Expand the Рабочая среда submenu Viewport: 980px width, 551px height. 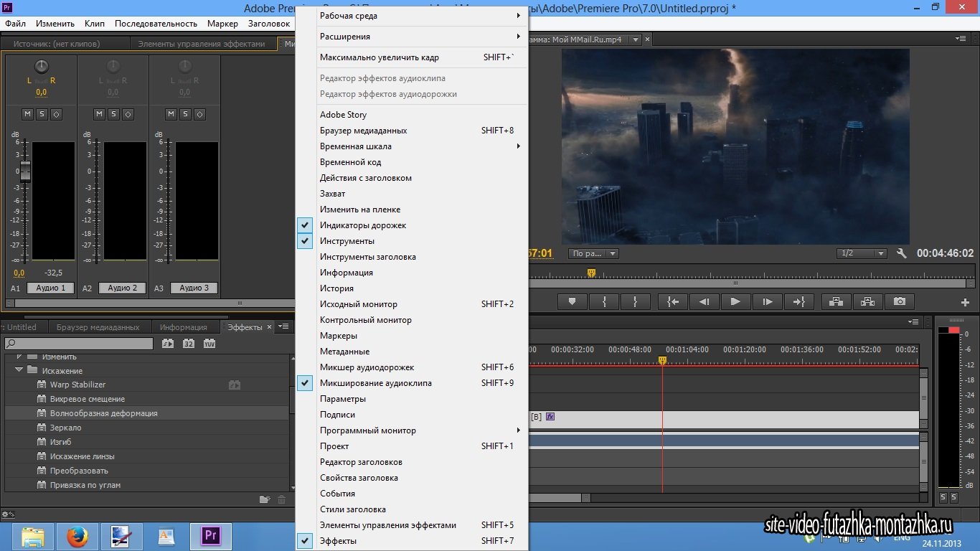point(412,16)
